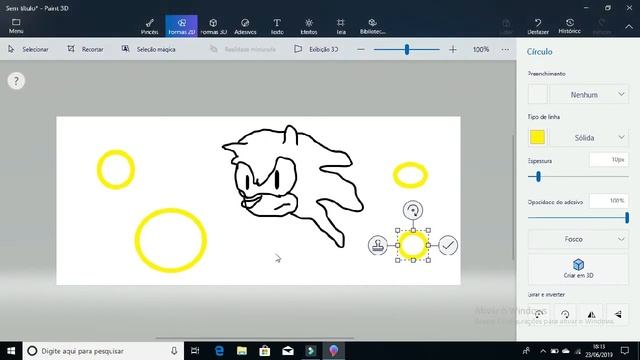This screenshot has height=360, width=640.
Task: Open File Explorer from the taskbar
Action: click(242, 351)
